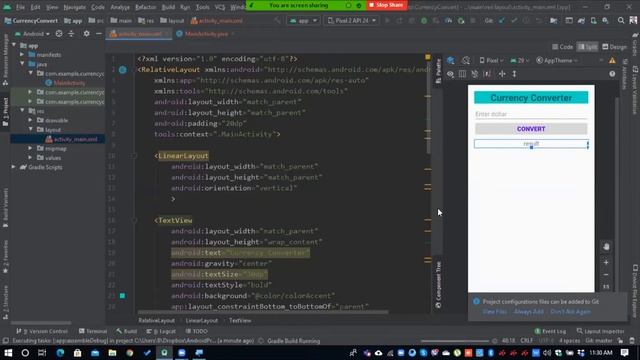The image size is (640, 360).
Task: Expand the drawable folder
Action: pos(31,120)
